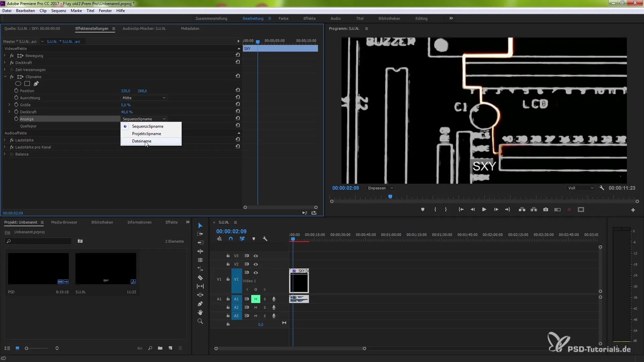644x362 pixels.
Task: Create 4-point rectangle mask for Clipname
Action: click(27, 83)
